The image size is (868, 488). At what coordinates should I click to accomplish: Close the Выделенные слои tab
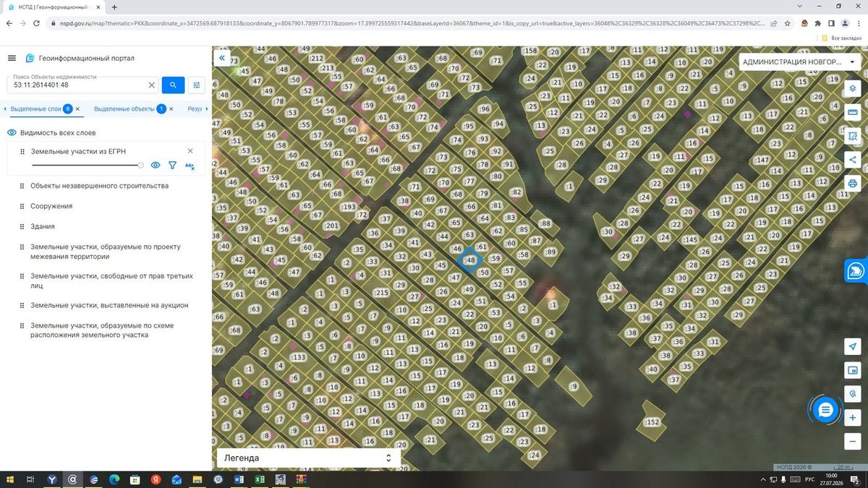pyautogui.click(x=77, y=109)
